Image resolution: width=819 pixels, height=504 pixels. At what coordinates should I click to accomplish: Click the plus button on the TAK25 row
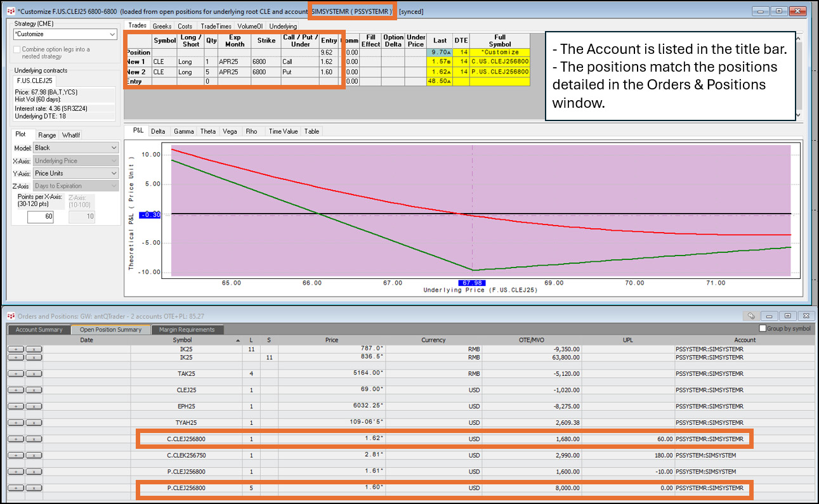pos(16,374)
